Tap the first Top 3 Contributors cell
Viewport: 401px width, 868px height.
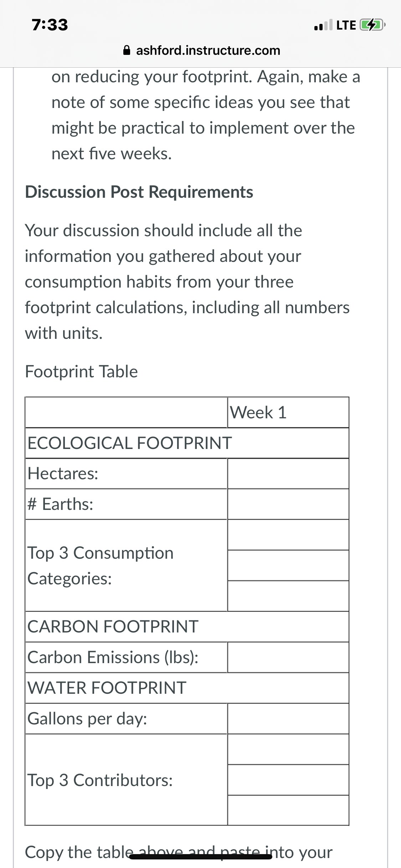(288, 749)
